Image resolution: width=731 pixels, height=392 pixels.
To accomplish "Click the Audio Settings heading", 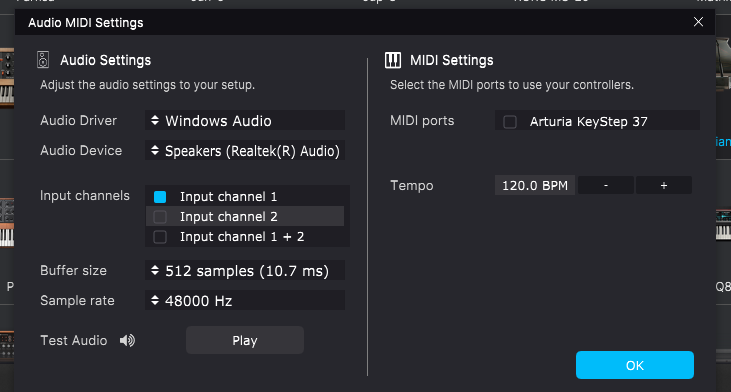I will click(x=105, y=60).
